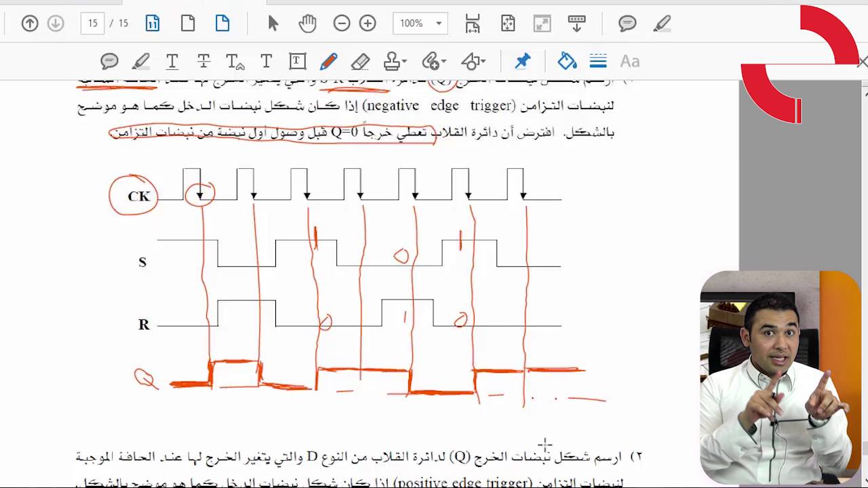Select the insert text tool
This screenshot has height=488, width=868.
click(x=266, y=62)
